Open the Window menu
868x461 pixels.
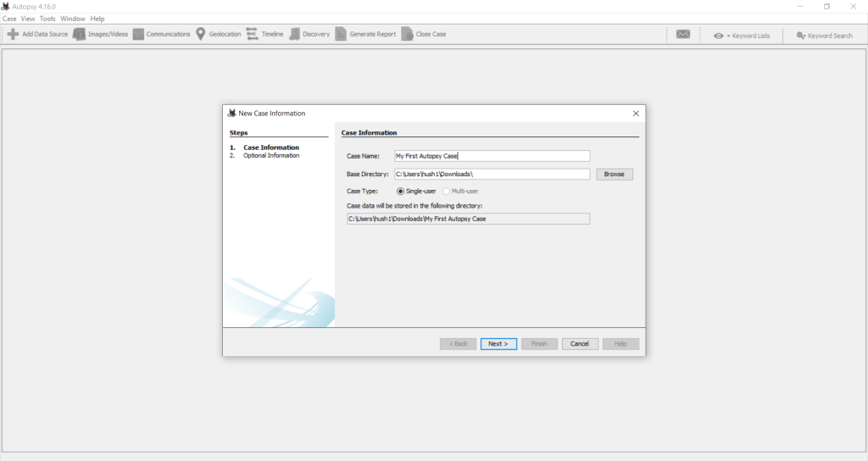73,19
